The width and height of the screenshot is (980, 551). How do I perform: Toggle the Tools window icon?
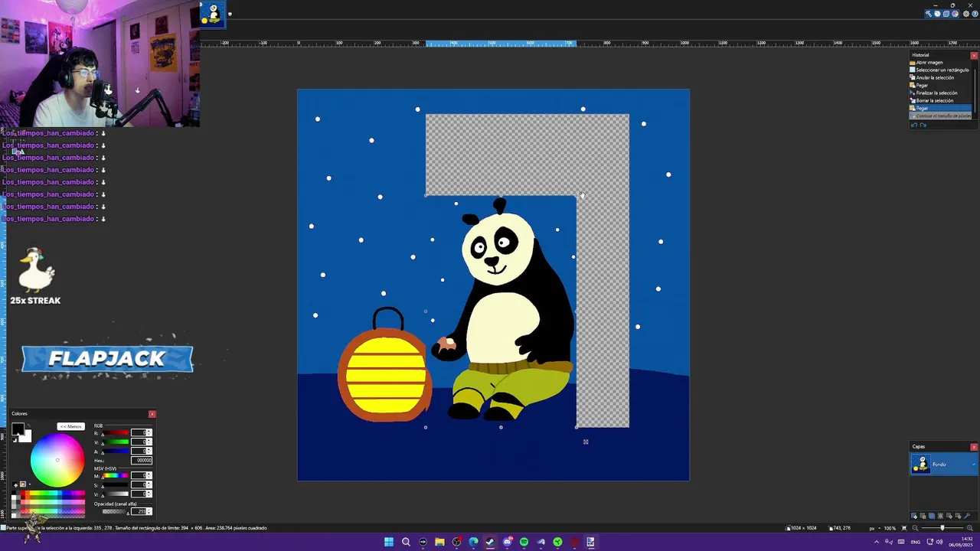[929, 14]
